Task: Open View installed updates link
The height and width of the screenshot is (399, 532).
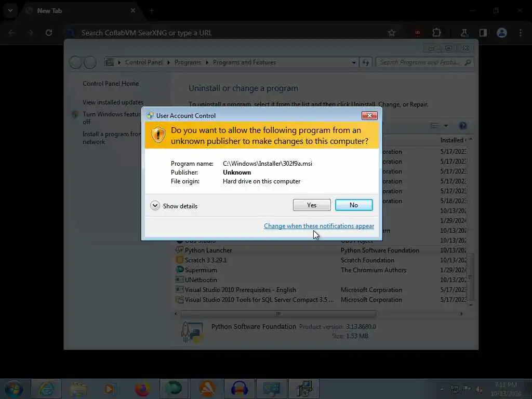Action: [x=113, y=102]
